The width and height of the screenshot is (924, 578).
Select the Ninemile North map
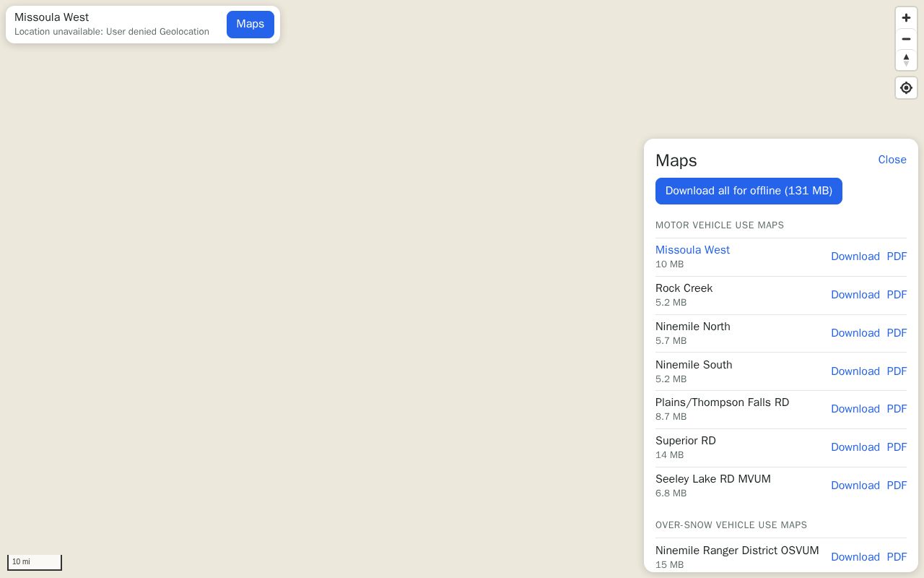coord(693,327)
